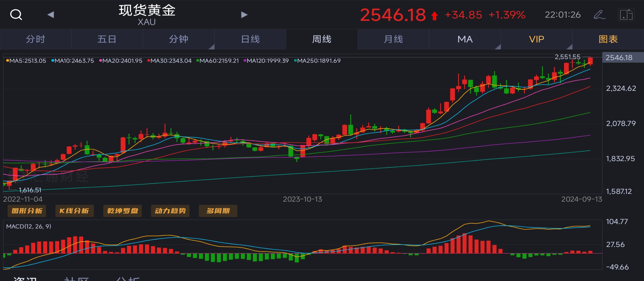Tap the +34.85 change value
This screenshot has height=281, width=644.
click(x=464, y=15)
